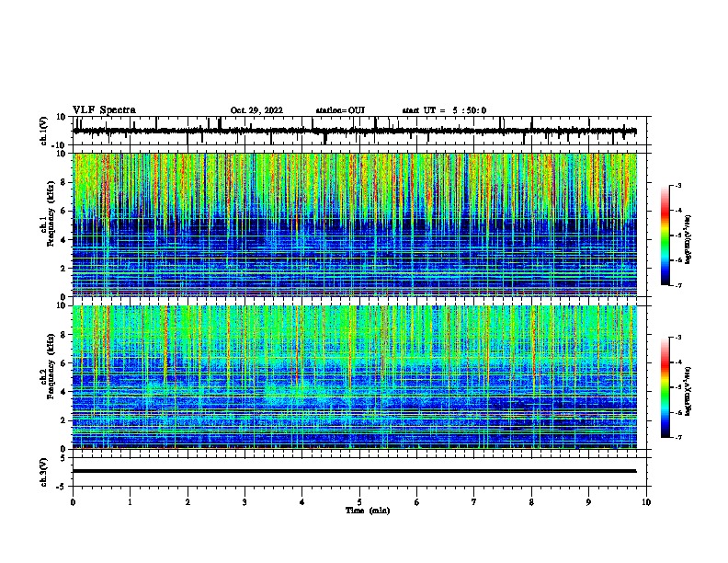Click the "ch.3(V)" axis label

(43, 472)
